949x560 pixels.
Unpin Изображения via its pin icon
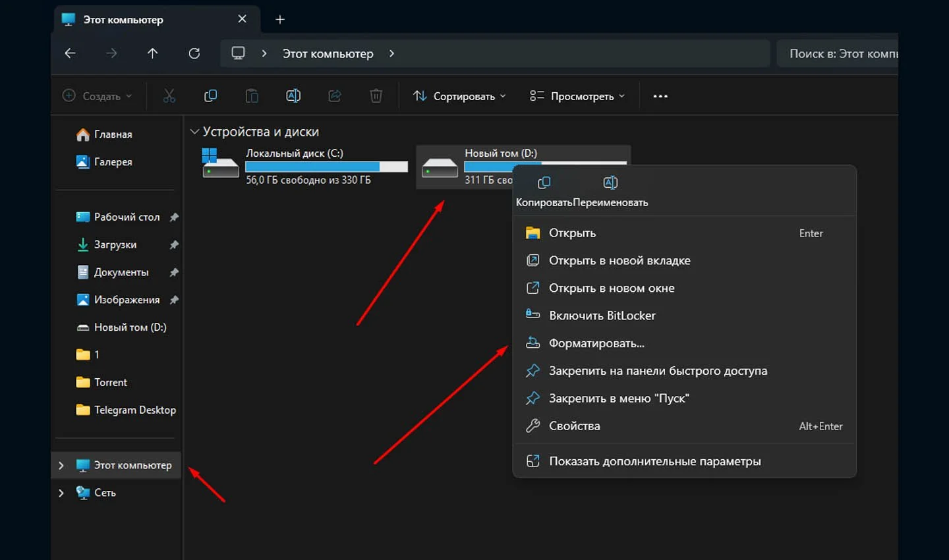174,300
